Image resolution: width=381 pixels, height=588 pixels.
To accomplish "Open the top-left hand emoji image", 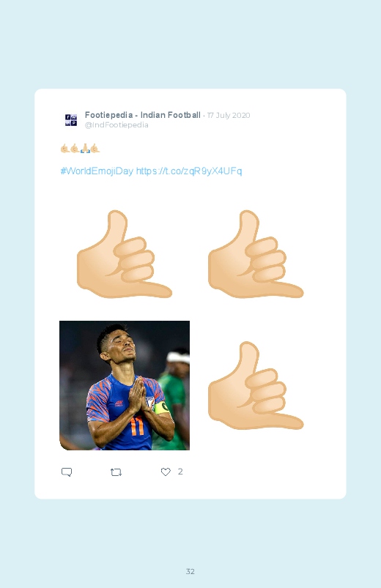I will pyautogui.click(x=125, y=254).
